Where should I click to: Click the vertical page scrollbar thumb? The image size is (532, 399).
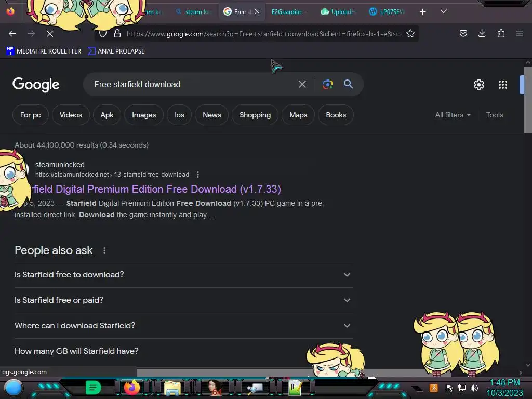coord(528,100)
